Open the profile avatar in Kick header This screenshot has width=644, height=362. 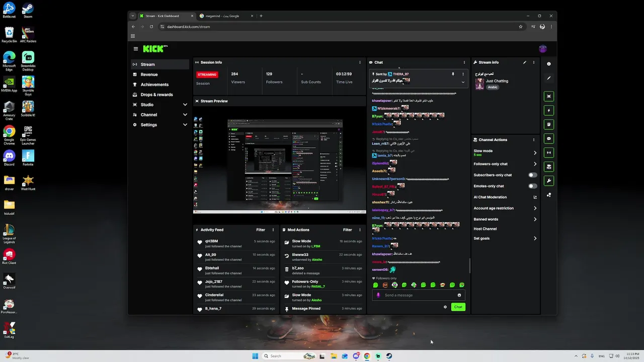point(543,49)
